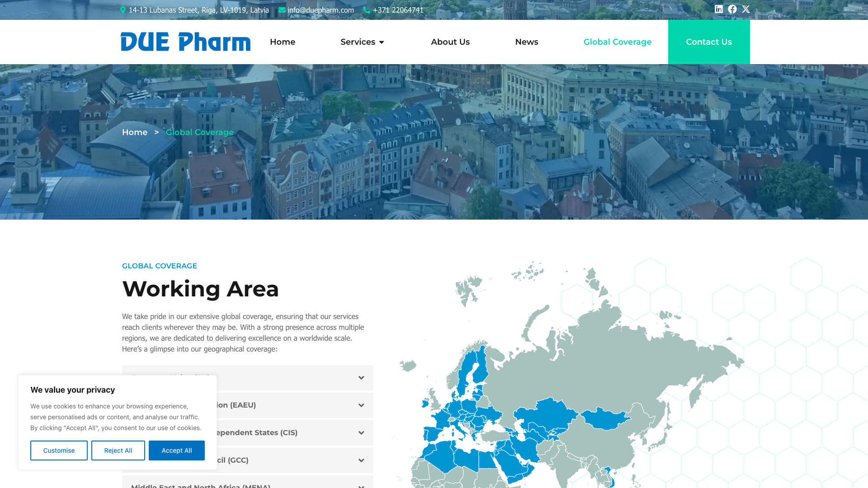868x488 pixels.
Task: Click the Customise cookies button
Action: pyautogui.click(x=59, y=450)
